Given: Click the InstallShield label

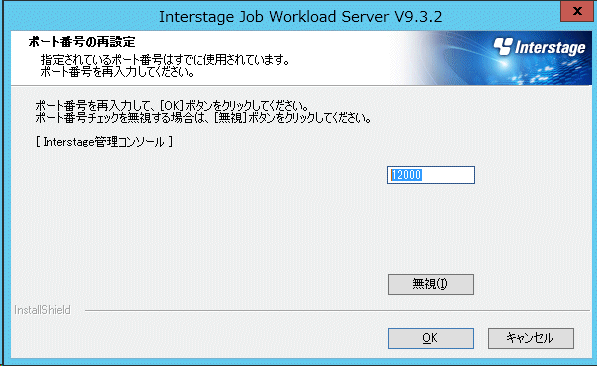Looking at the screenshot, I should point(42,310).
